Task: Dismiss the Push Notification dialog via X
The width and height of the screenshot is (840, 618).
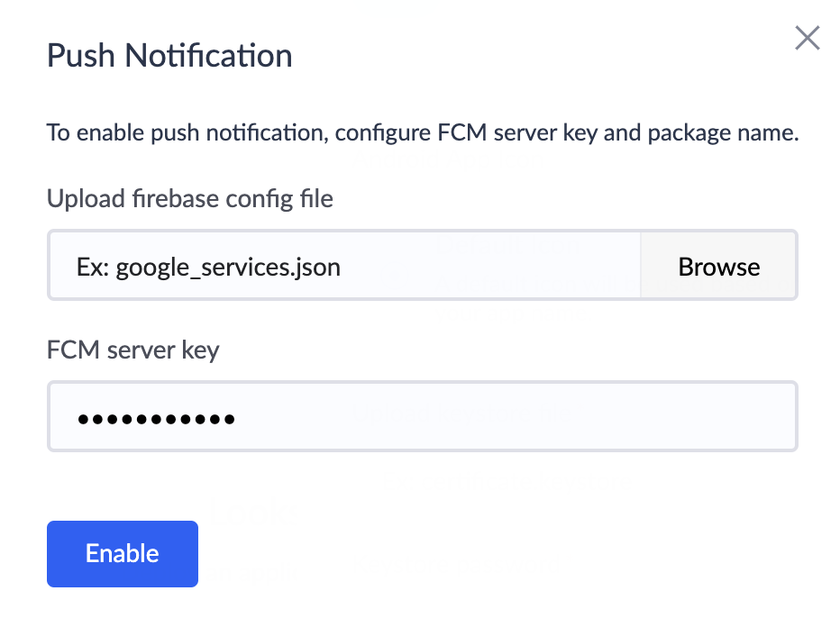Action: pyautogui.click(x=807, y=38)
